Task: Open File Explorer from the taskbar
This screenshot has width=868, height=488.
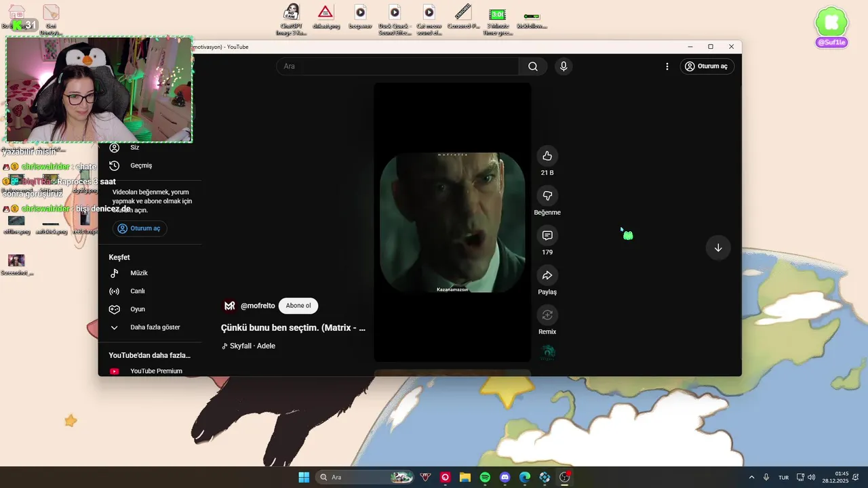Action: tap(465, 477)
